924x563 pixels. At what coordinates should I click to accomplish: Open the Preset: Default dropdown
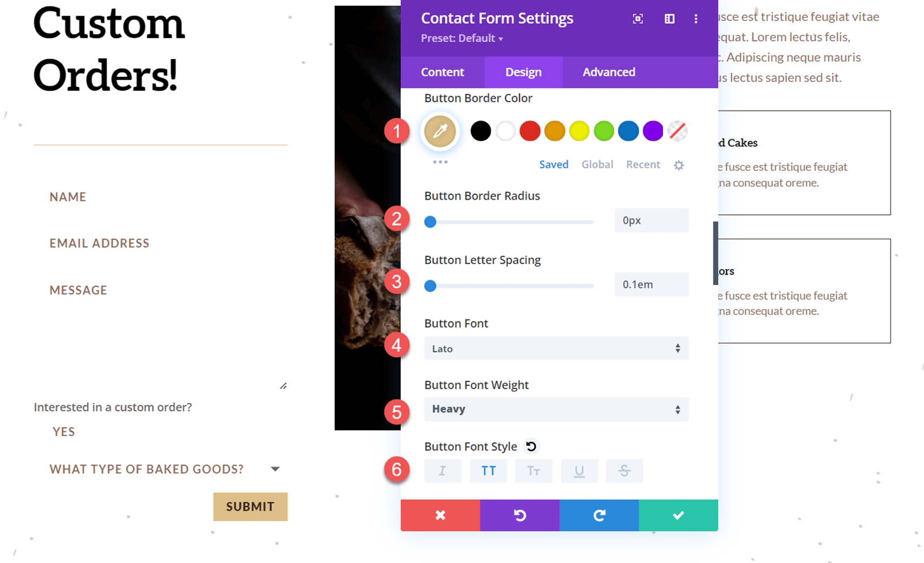click(x=462, y=38)
